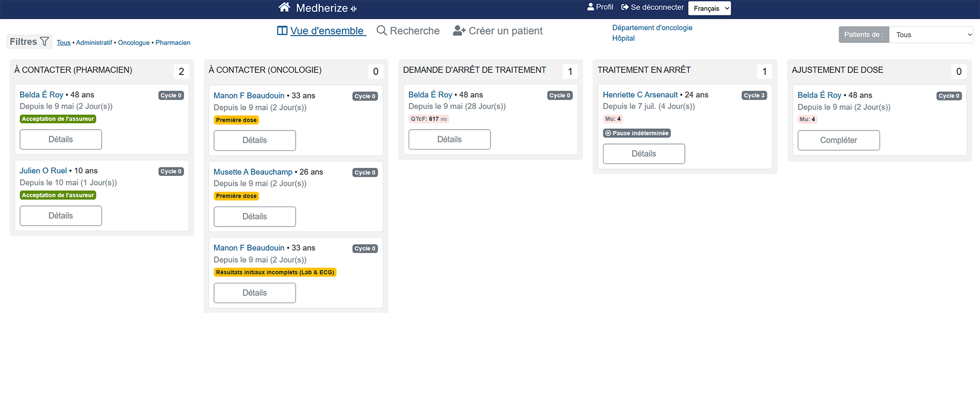Screen dimensions: 980x399
Task: Click the QTcF 617 ms badge
Action: (429, 119)
